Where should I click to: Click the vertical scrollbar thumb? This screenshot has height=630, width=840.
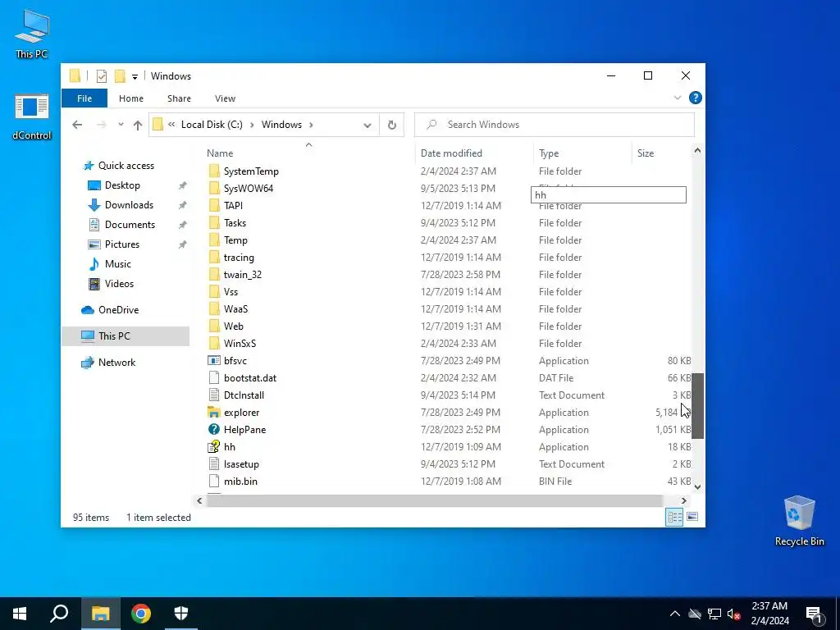pyautogui.click(x=697, y=406)
